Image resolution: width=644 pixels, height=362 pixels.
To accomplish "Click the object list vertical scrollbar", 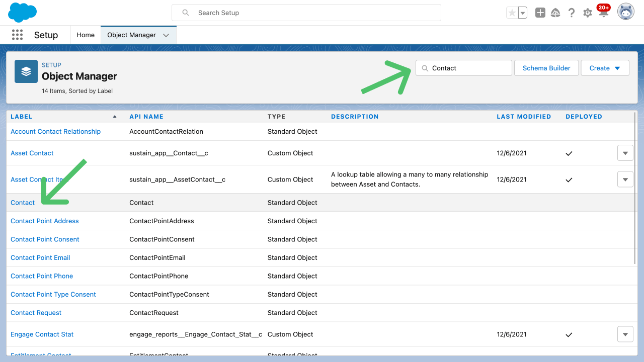I will click(635, 187).
